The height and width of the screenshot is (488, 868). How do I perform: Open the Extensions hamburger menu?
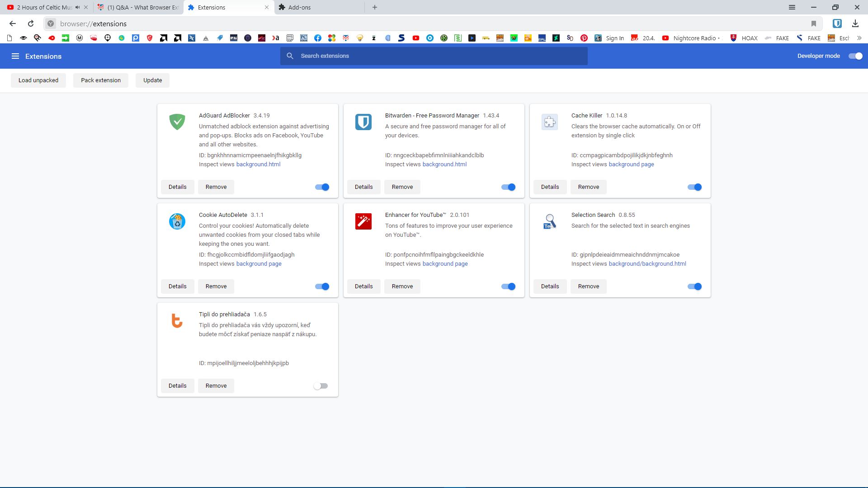coord(15,56)
